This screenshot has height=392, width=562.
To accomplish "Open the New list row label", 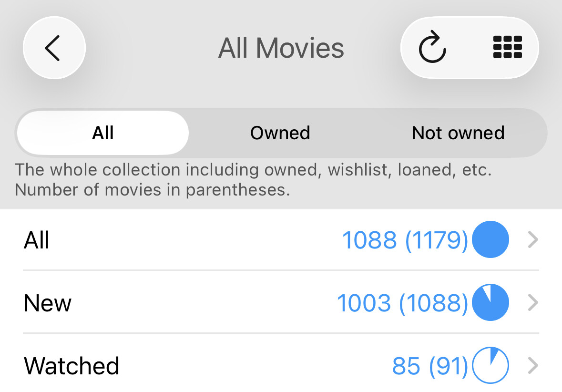I will (48, 303).
